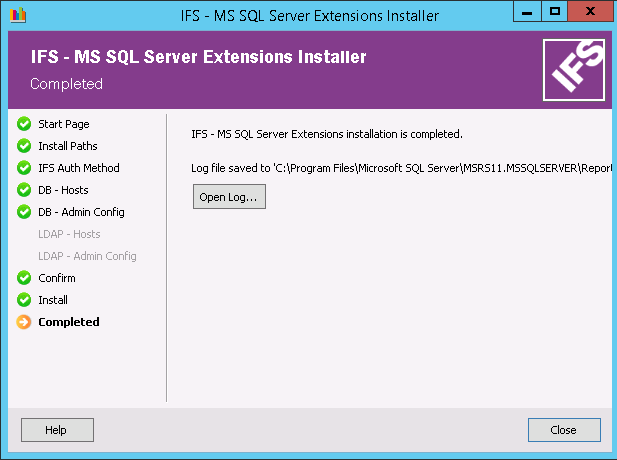Viewport: 617px width, 460px height.
Task: Maximize the installer window
Action: 555,13
